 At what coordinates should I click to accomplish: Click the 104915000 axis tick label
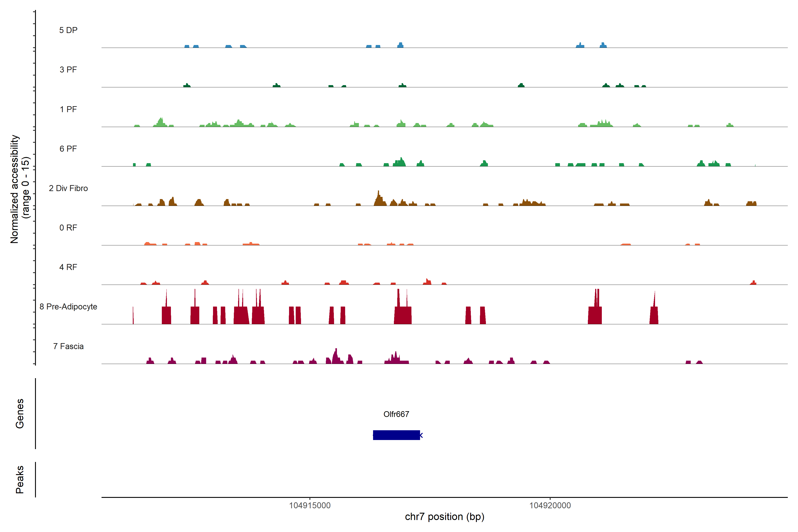coord(309,506)
